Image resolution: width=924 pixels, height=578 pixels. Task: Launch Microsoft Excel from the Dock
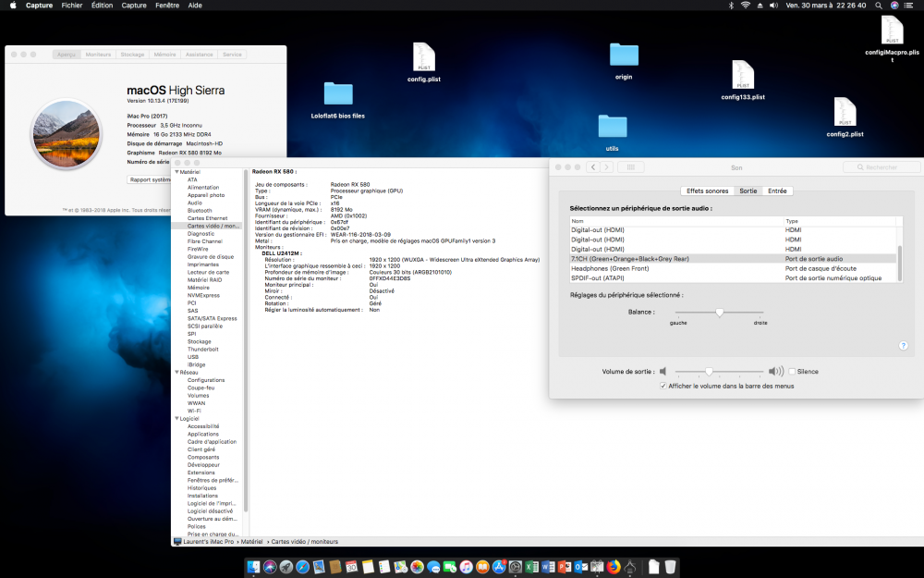click(532, 567)
